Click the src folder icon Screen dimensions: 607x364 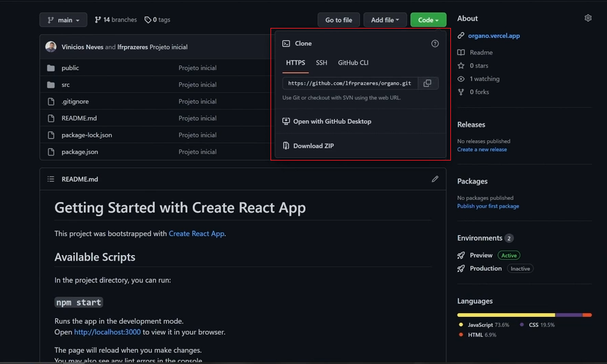(50, 84)
